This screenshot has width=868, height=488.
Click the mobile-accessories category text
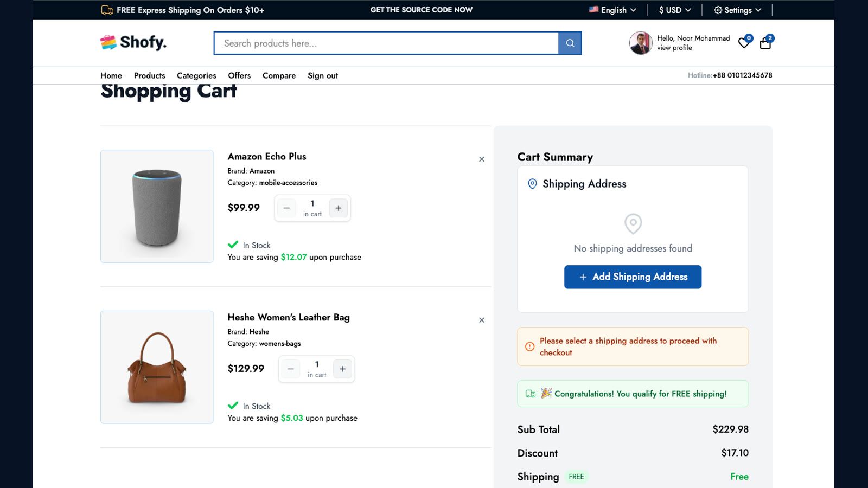coord(288,183)
